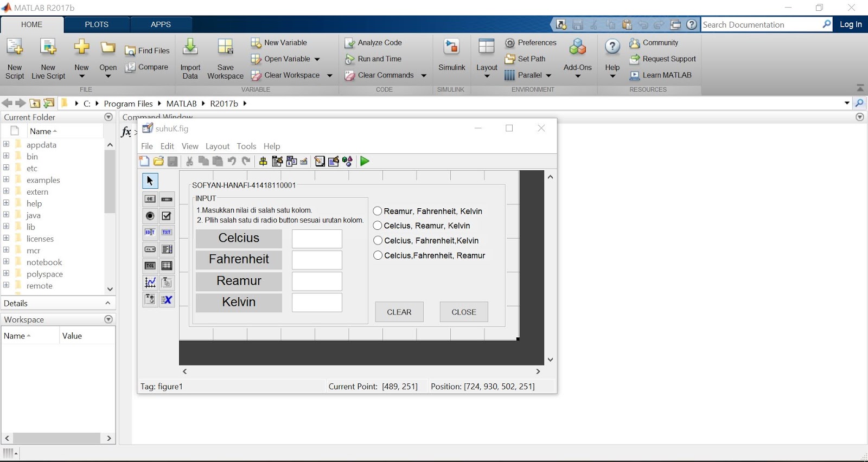Viewport: 868px width, 462px height.
Task: Pick the Axes component in palette
Action: 150,283
